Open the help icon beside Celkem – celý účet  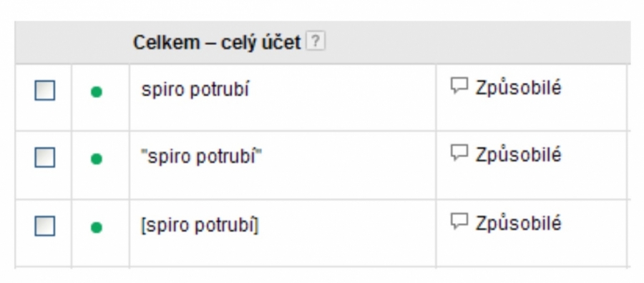316,42
